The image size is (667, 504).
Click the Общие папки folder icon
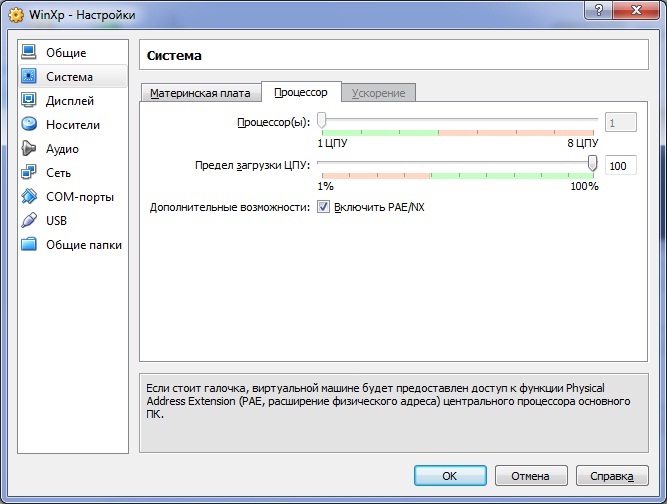29,244
